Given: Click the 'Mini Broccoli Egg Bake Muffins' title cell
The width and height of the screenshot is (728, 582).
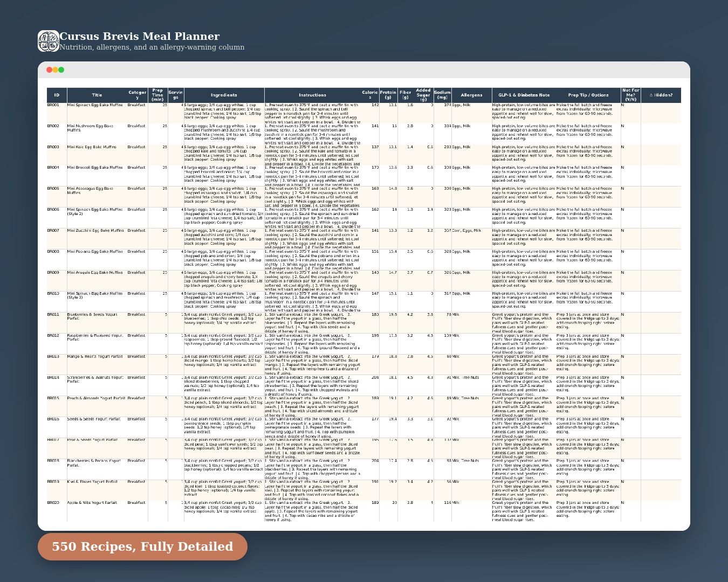Looking at the screenshot, I should pos(97,176).
